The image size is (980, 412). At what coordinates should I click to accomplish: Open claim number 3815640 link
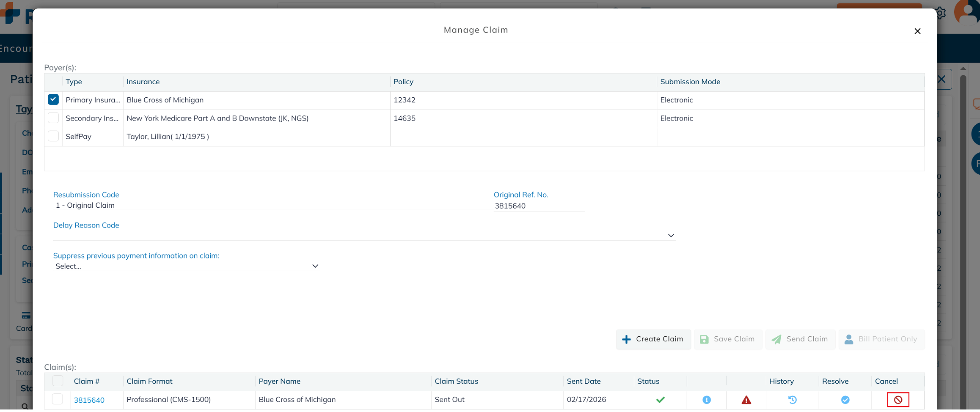89,400
